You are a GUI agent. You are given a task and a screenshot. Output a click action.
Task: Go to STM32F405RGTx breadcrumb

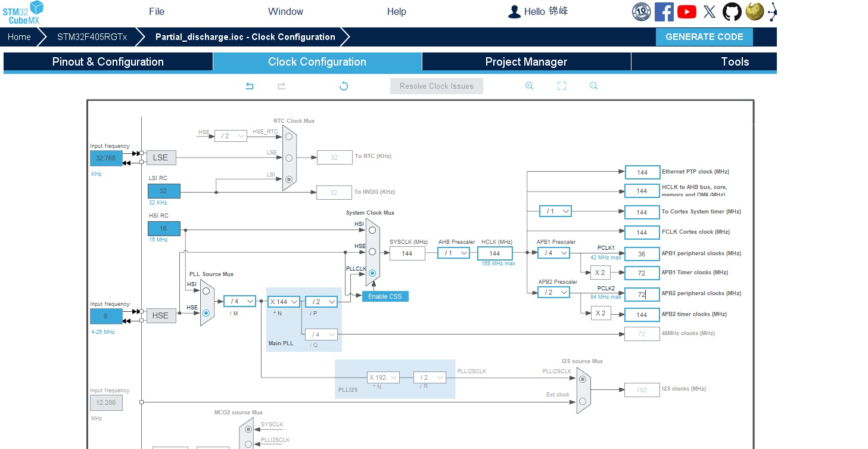(92, 37)
